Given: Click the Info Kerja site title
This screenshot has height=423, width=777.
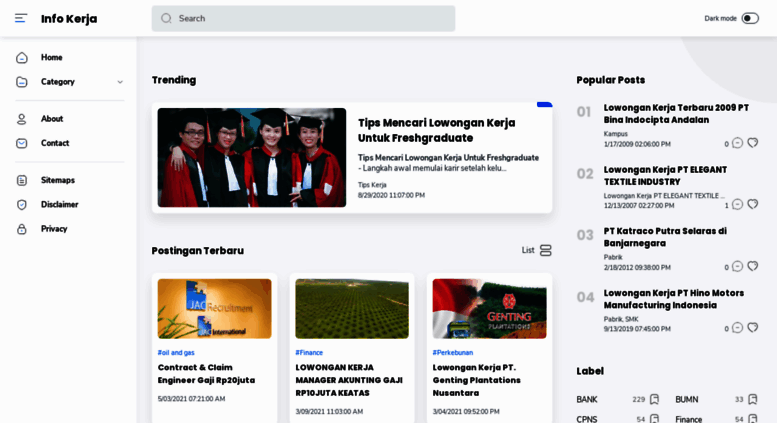Looking at the screenshot, I should tap(69, 19).
